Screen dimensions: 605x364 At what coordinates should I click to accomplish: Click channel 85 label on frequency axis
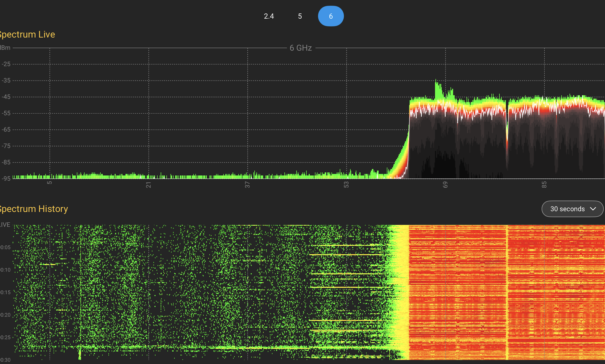coord(544,185)
